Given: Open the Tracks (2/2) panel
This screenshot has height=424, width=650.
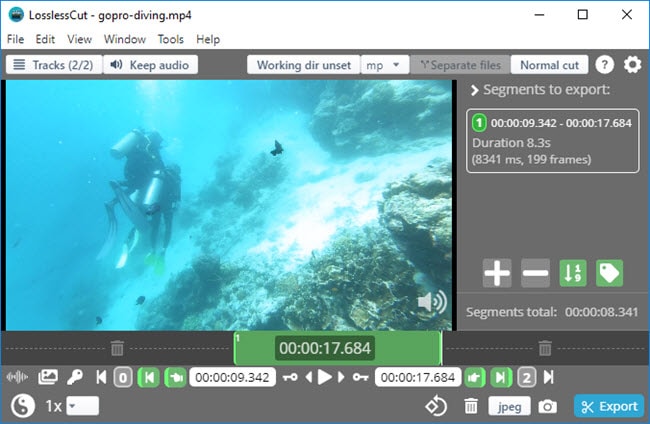Looking at the screenshot, I should [x=54, y=65].
